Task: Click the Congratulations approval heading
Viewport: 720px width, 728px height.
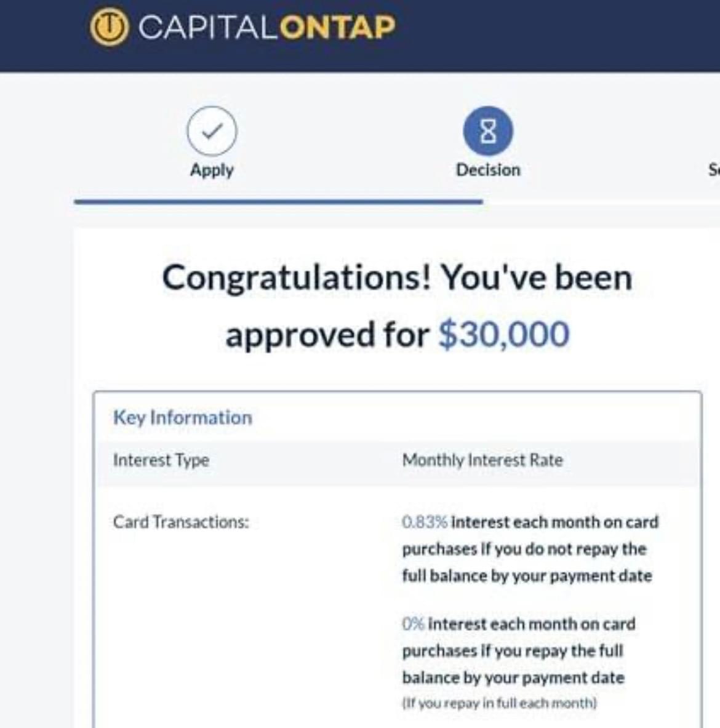Action: (398, 305)
